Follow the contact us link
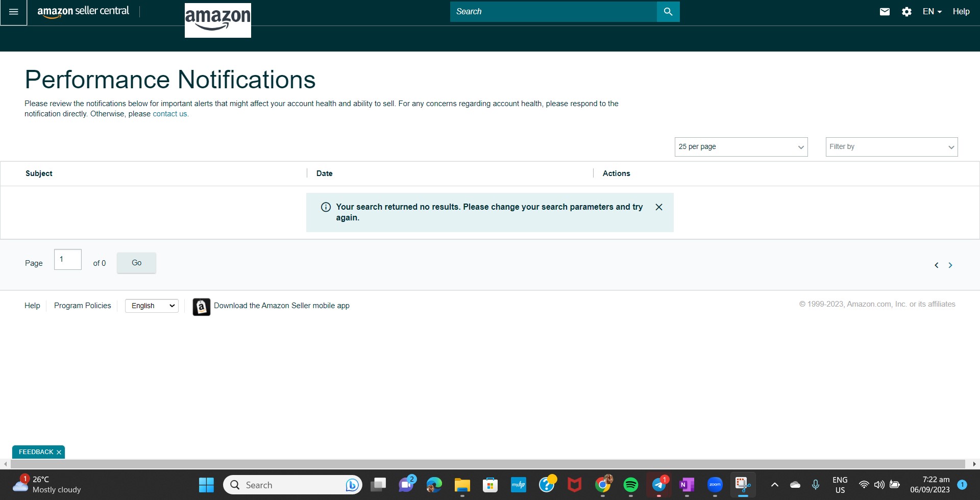 170,114
